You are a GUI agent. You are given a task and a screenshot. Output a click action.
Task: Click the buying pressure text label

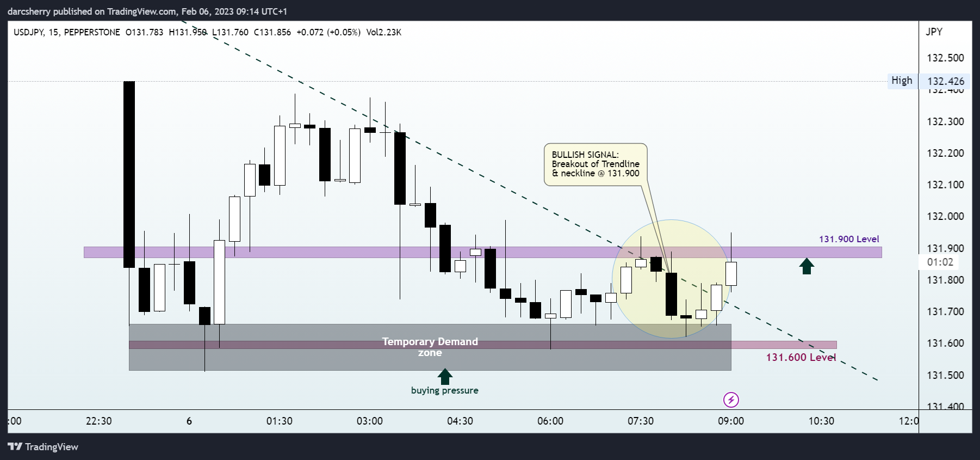(x=445, y=390)
